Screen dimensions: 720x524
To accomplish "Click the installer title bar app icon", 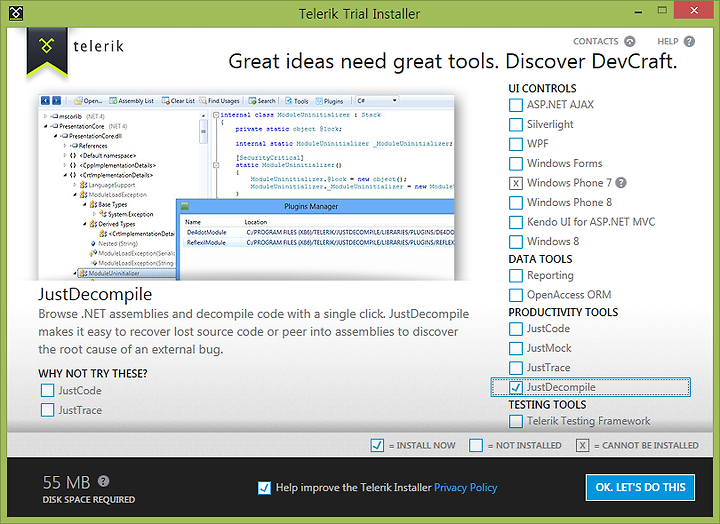I will (x=16, y=12).
